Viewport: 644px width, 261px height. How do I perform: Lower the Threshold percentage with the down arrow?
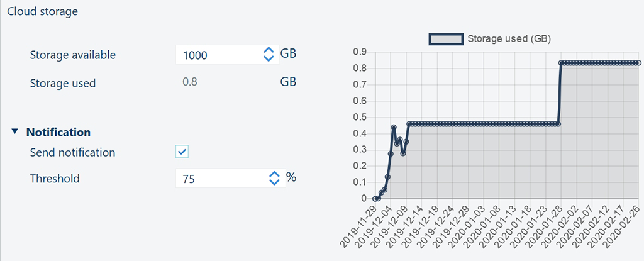[x=274, y=182]
